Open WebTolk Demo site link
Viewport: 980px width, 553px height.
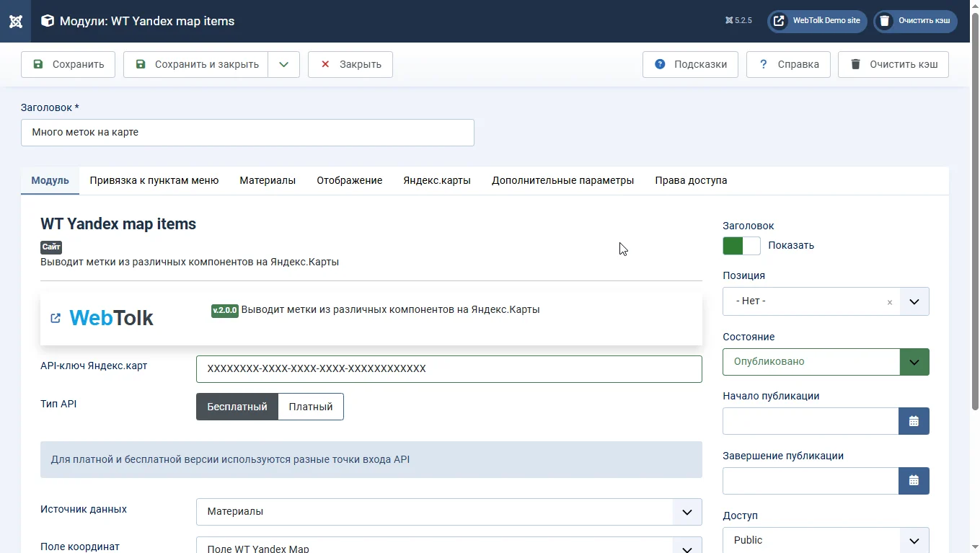(818, 21)
